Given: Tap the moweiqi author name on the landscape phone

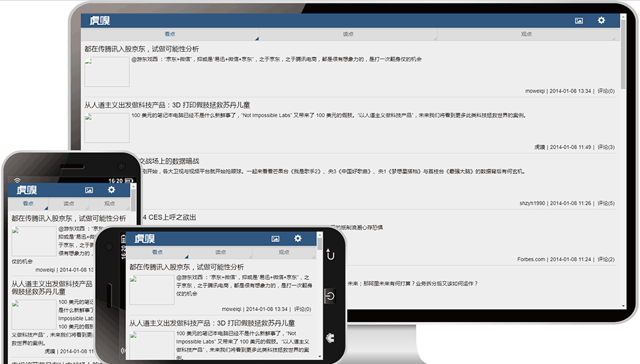Looking at the screenshot, I should point(231,309).
